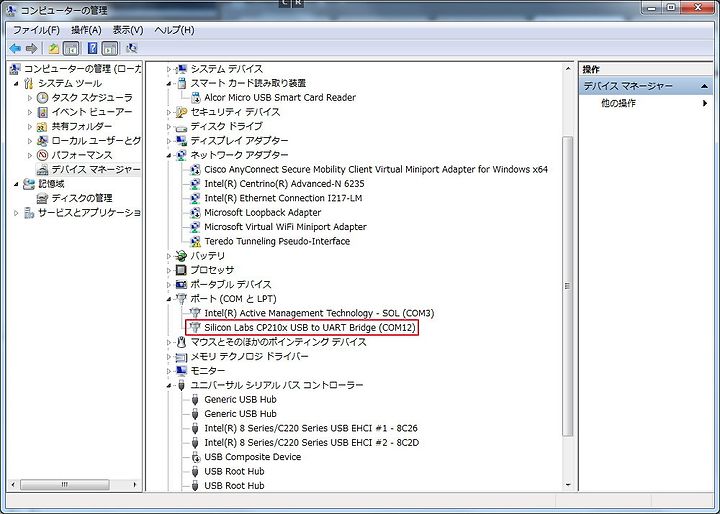Image resolution: width=720 pixels, height=514 pixels.
Task: Collapse the システム ツール node in left tree
Action: (x=16, y=84)
